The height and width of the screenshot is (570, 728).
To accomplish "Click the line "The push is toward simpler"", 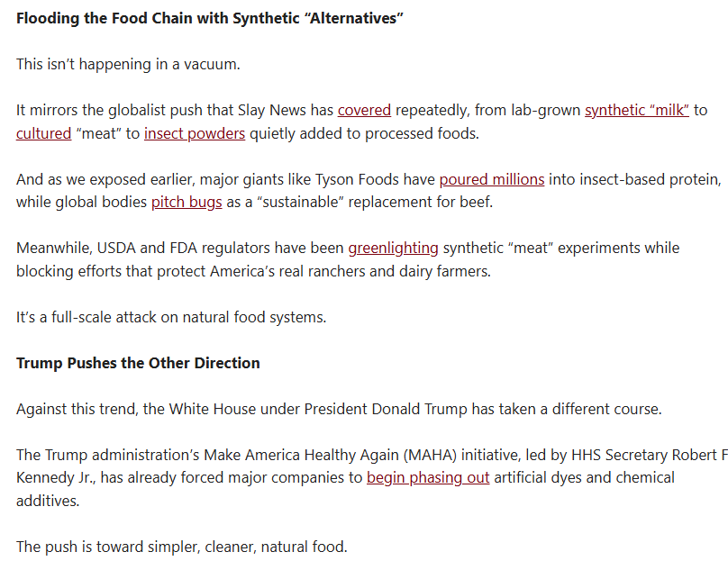I will tap(181, 547).
